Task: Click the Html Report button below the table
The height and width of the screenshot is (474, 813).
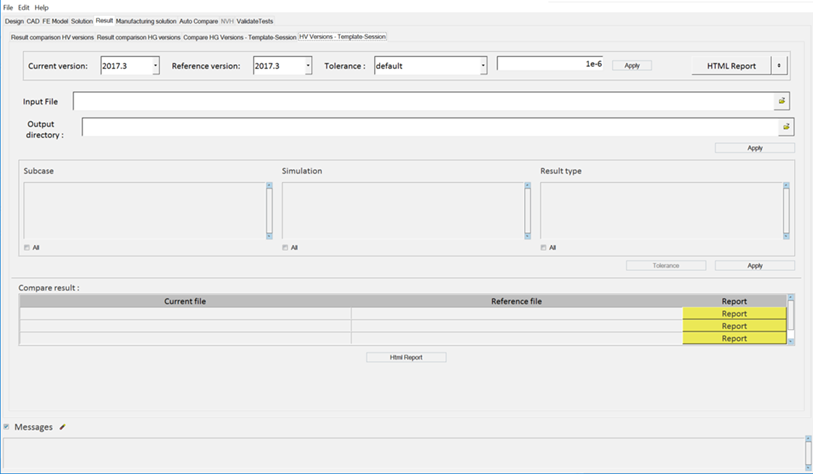Action: point(405,357)
